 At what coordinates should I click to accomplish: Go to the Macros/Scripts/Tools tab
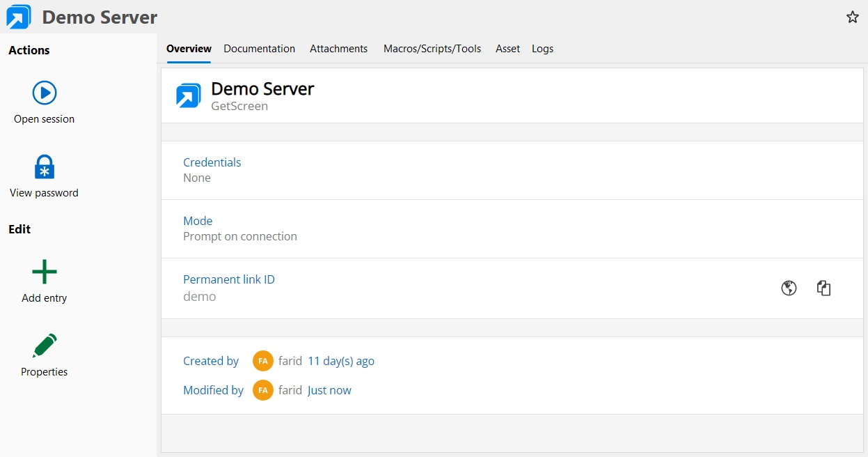pyautogui.click(x=432, y=49)
